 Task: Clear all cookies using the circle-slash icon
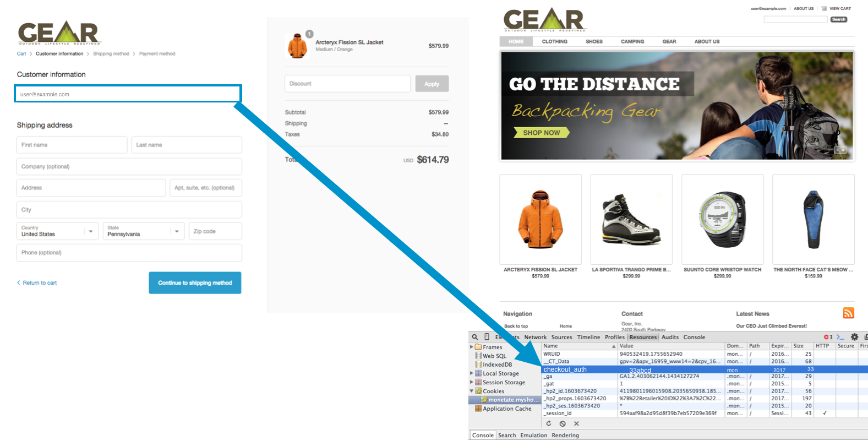pyautogui.click(x=563, y=423)
